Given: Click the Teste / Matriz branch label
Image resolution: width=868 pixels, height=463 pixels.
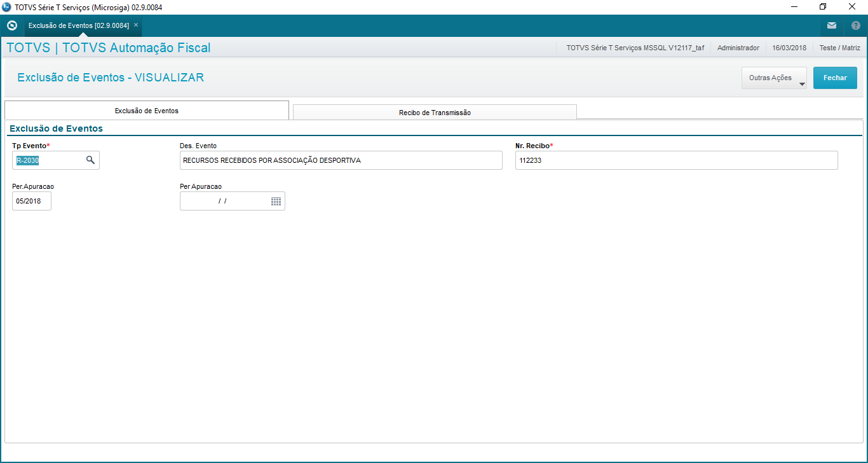Looking at the screenshot, I should [839, 48].
